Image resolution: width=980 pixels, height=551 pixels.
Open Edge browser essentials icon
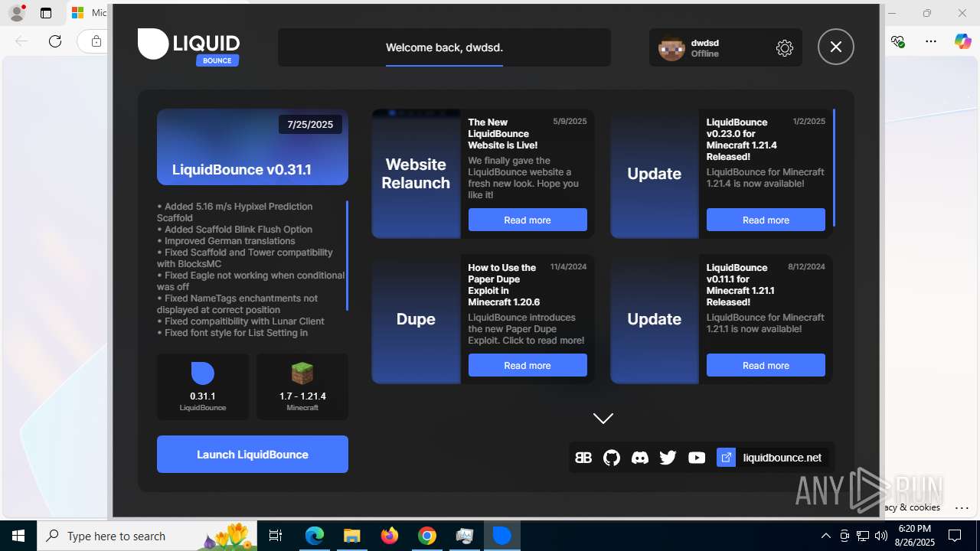[898, 41]
